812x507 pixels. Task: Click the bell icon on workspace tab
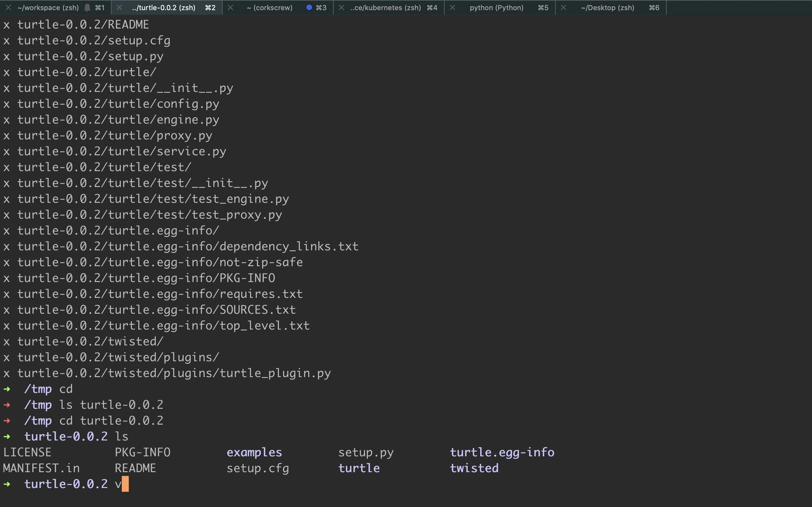(x=87, y=7)
